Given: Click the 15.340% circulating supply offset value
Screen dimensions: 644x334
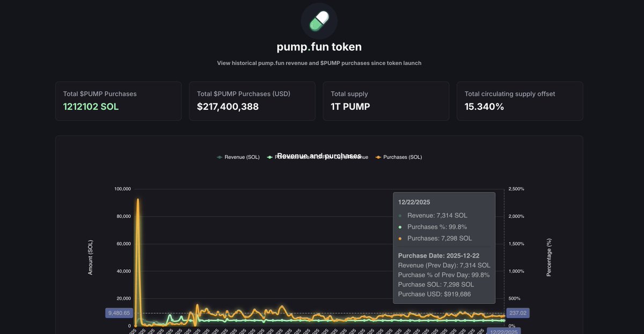Looking at the screenshot, I should coord(484,107).
